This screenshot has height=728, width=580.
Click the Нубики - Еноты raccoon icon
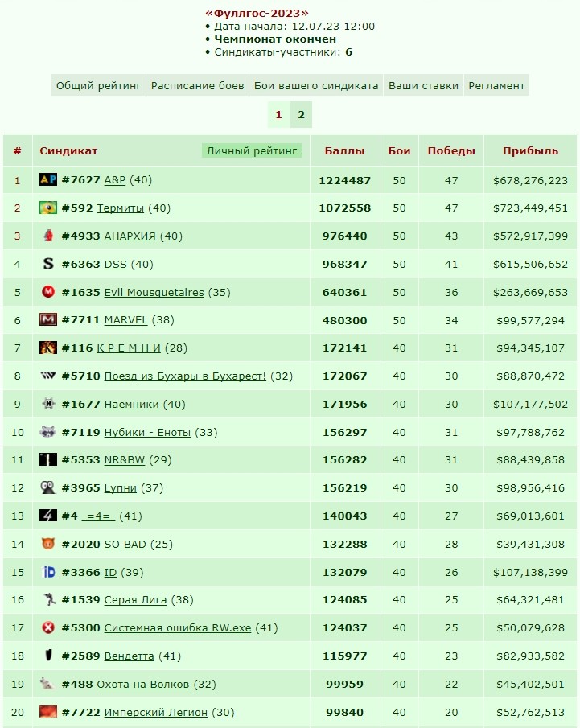(x=47, y=432)
